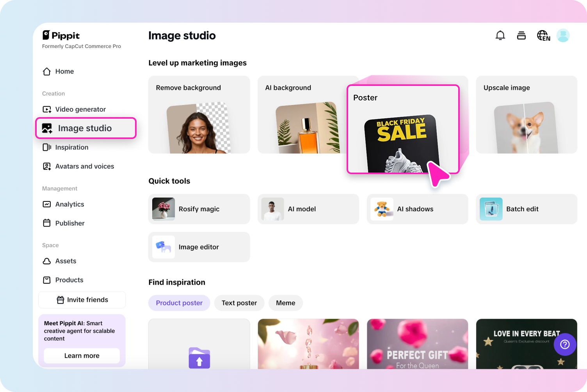Open the Home page

(65, 71)
